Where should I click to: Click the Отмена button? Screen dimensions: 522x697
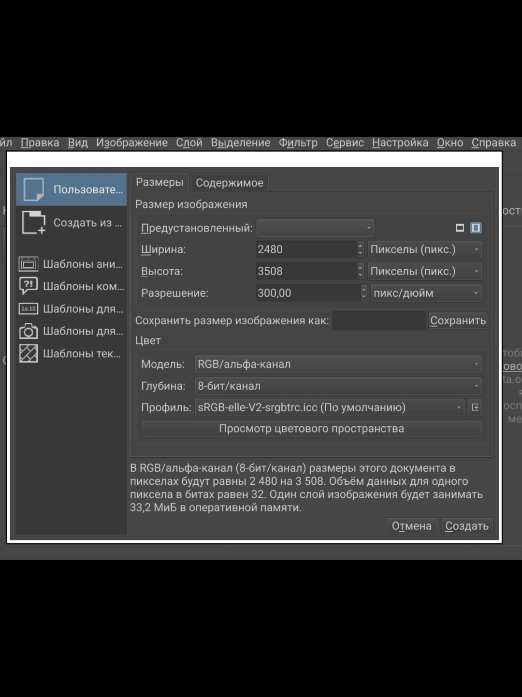pyautogui.click(x=411, y=526)
